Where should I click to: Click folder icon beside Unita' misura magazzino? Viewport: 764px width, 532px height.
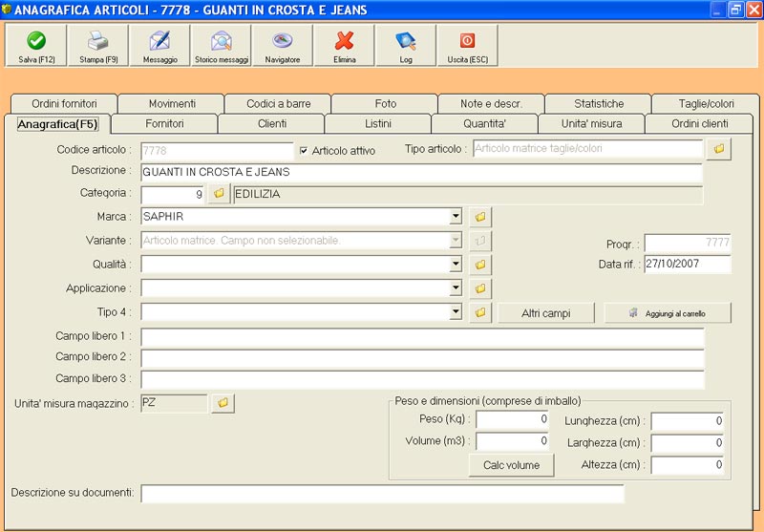[222, 403]
